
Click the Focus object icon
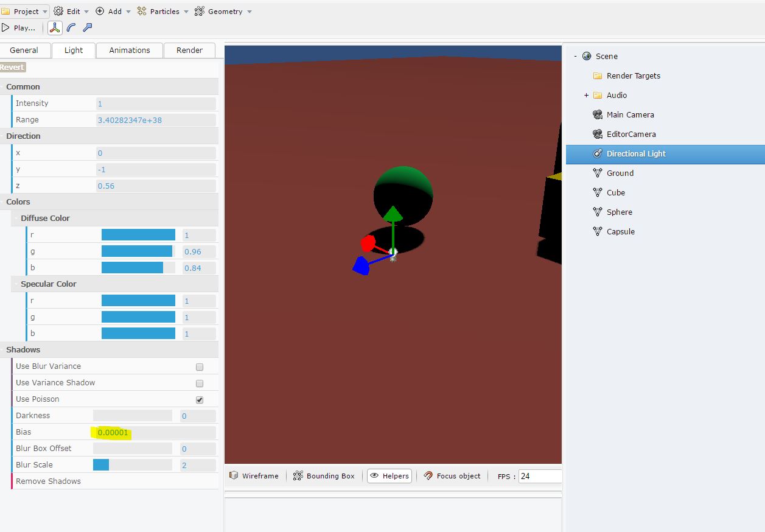[x=428, y=476]
